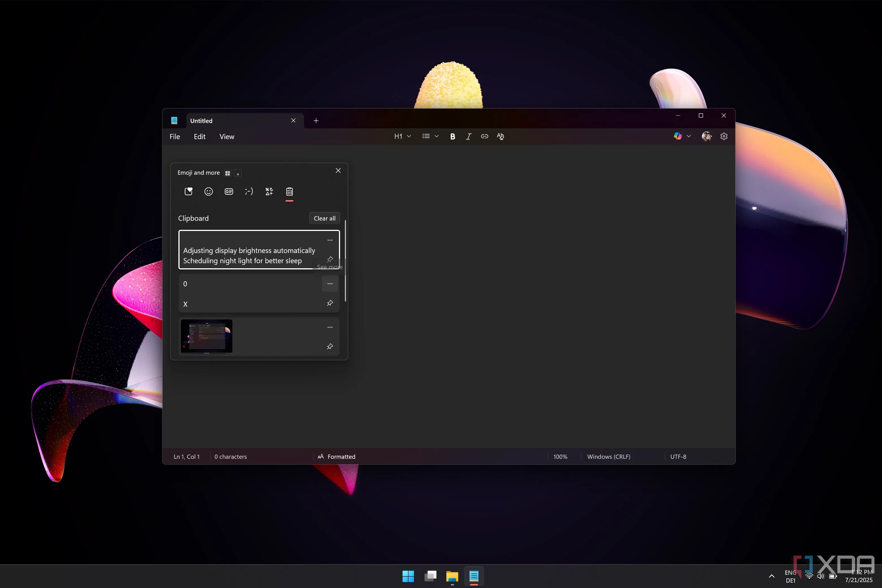Clear text formatting with the Ab eraser icon
882x588 pixels.
point(500,136)
